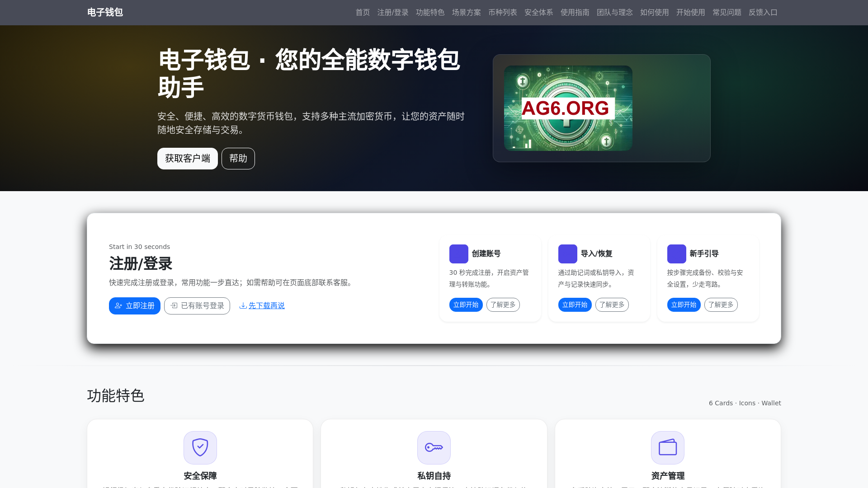The width and height of the screenshot is (868, 488).
Task: Click 了解更多 in the 创建账号 card
Action: 503,305
